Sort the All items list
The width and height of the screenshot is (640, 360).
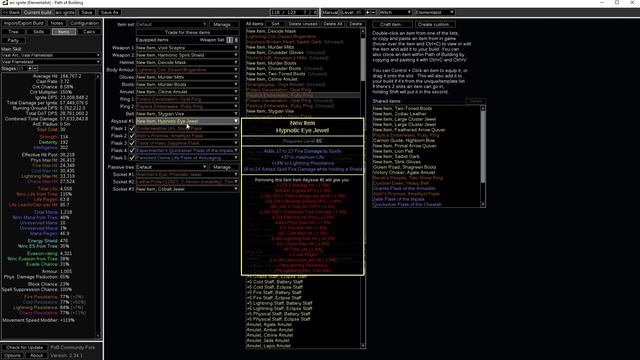[276, 24]
